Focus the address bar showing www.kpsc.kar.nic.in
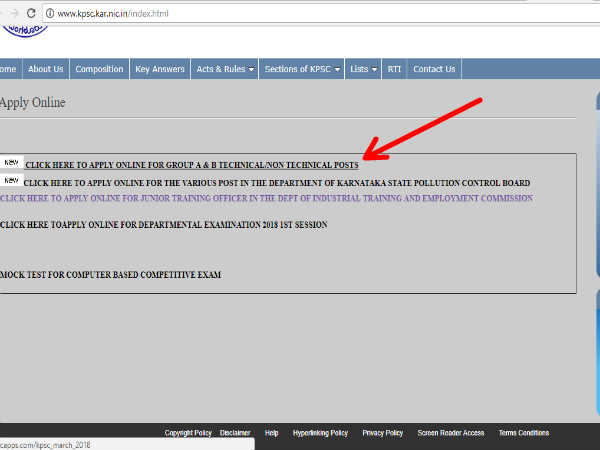The image size is (600, 450). coord(321,13)
